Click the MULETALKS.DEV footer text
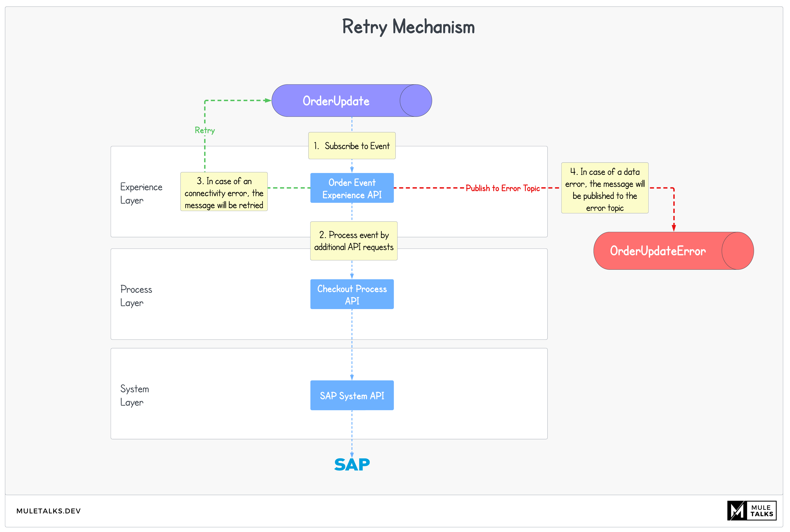This screenshot has height=532, width=790. [48, 511]
